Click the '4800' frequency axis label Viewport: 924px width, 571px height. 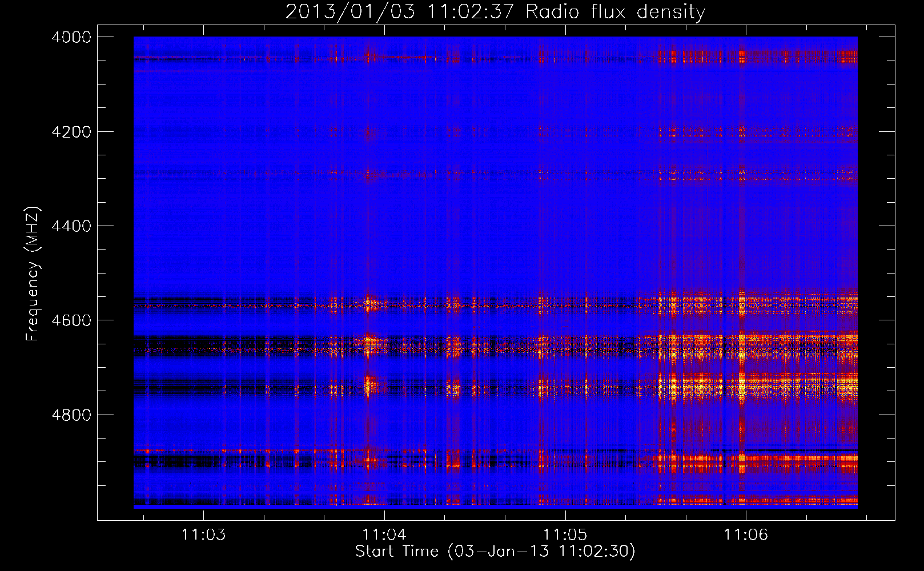[x=71, y=415]
